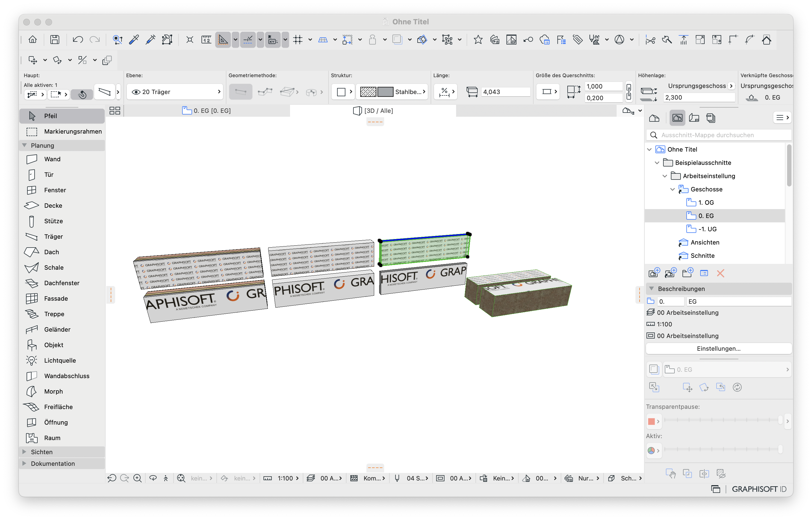Expand the Dokumentation toolbox group
812x520 pixels.
click(25, 464)
